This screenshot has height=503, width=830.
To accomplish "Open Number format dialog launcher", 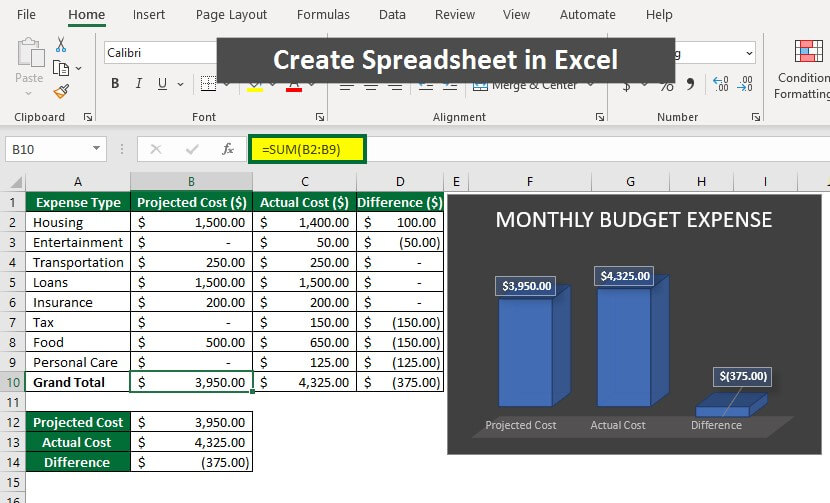I will [x=756, y=117].
